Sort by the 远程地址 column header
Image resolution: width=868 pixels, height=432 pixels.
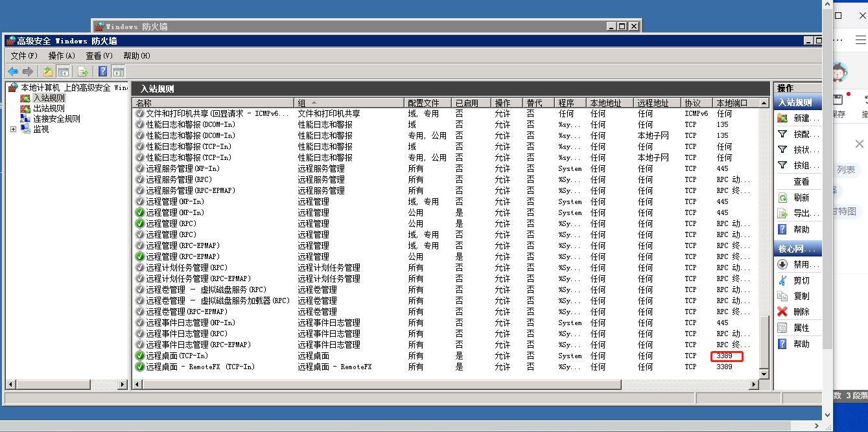[658, 103]
